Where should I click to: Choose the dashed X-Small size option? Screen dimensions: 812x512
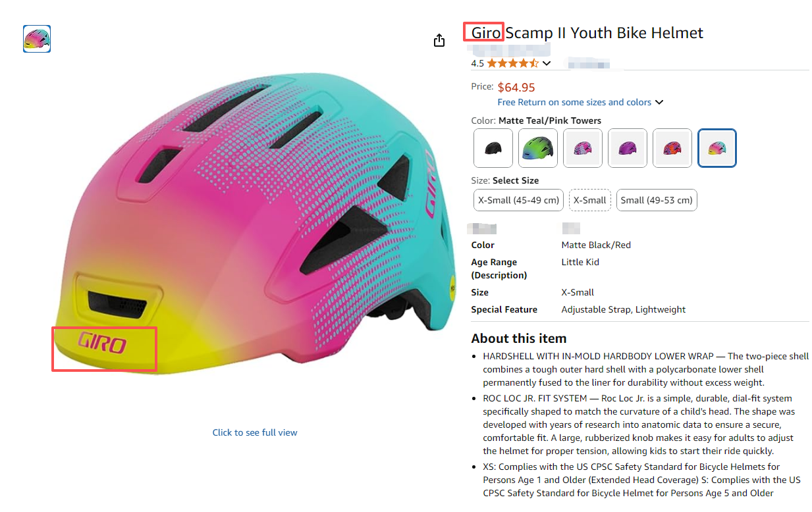[589, 200]
